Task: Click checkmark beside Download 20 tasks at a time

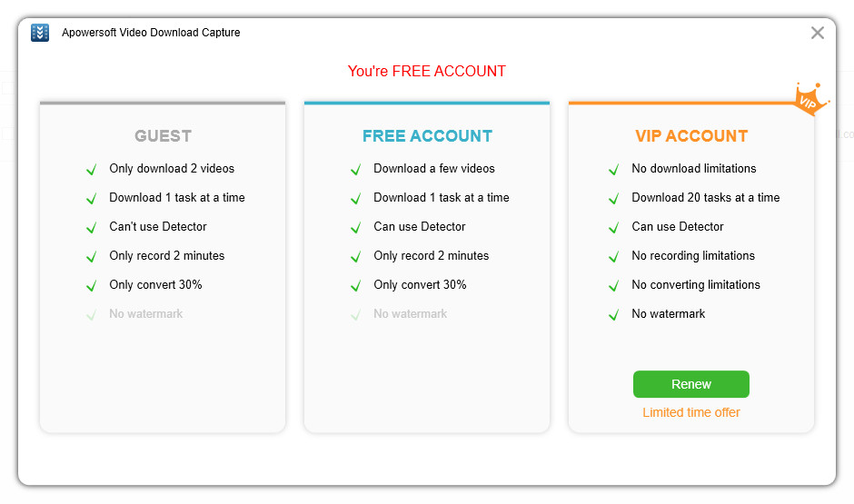Action: [x=614, y=198]
